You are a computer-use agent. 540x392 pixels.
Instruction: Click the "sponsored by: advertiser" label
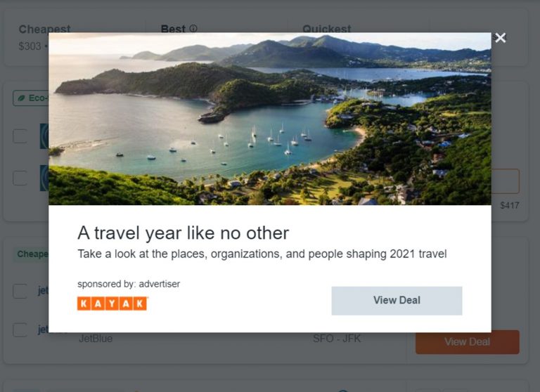pyautogui.click(x=129, y=284)
